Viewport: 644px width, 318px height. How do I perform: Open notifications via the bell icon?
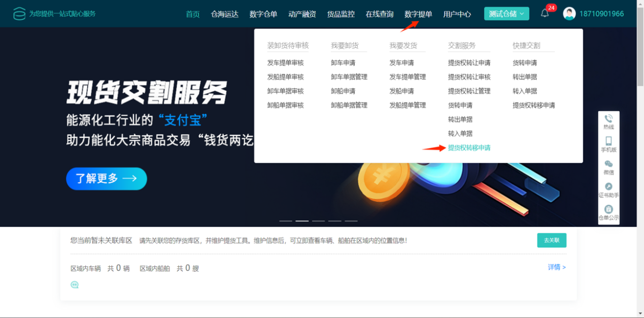545,14
